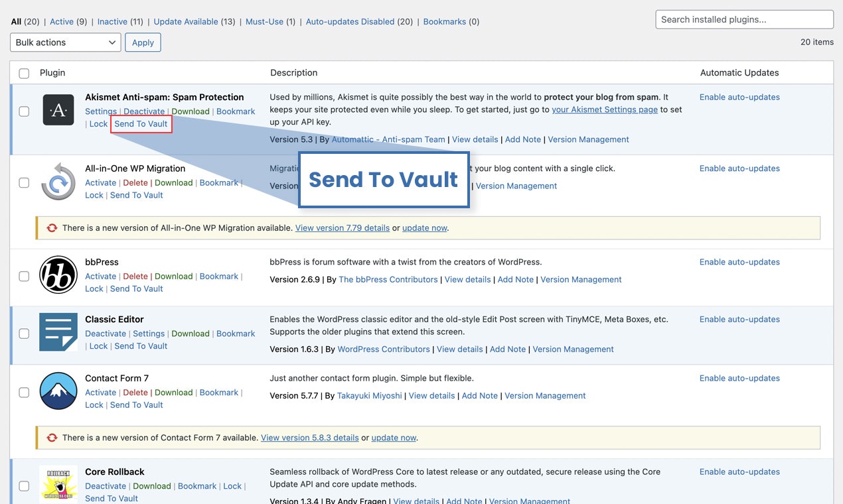This screenshot has height=504, width=843.
Task: Open Version Management for Classic Editor
Action: (x=574, y=349)
